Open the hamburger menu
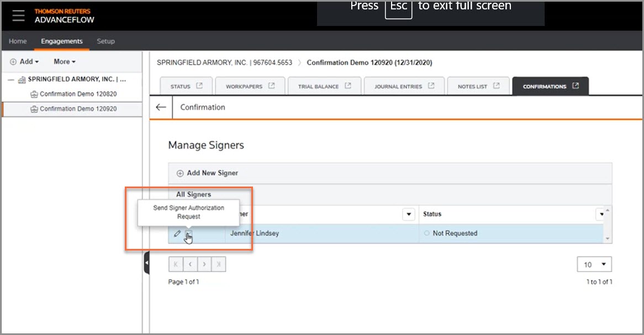644x335 pixels. [x=18, y=15]
